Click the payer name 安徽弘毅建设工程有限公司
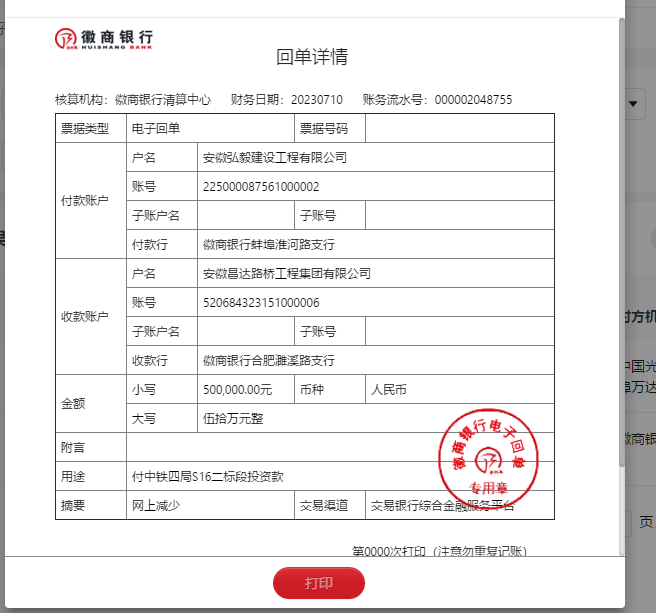This screenshot has width=656, height=613. pyautogui.click(x=274, y=158)
